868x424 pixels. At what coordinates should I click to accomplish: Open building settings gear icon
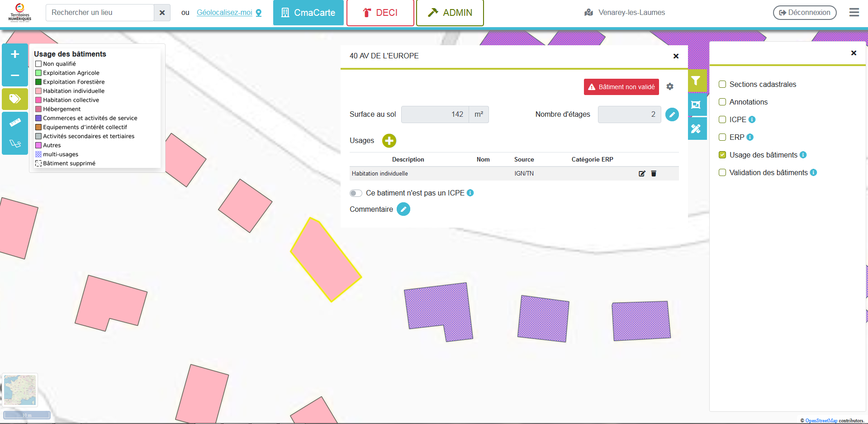click(x=670, y=87)
